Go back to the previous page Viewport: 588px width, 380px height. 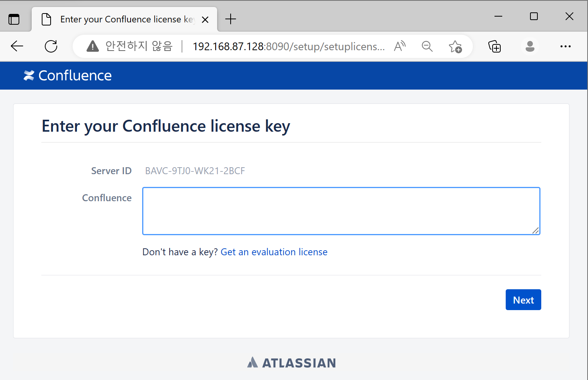[17, 46]
